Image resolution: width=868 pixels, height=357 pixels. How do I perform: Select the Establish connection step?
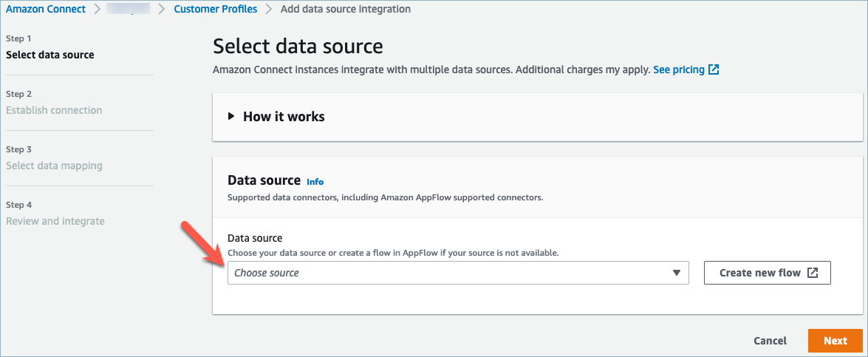point(54,110)
